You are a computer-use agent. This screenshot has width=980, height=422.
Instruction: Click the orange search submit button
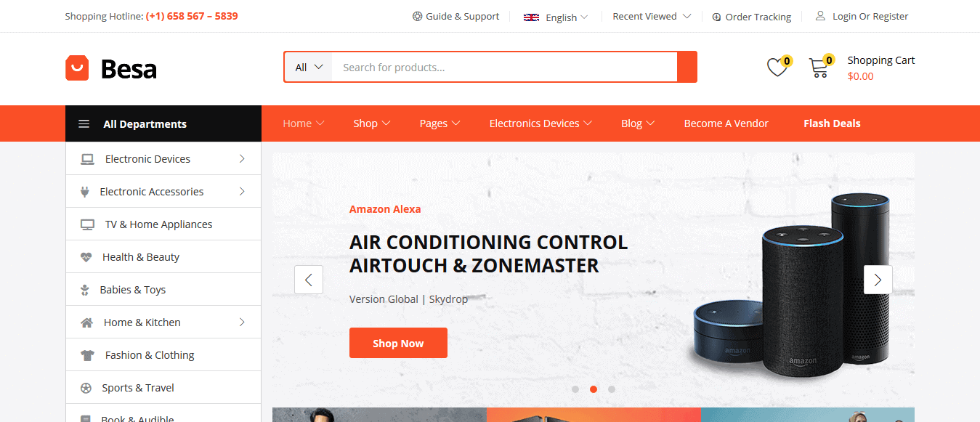[687, 67]
